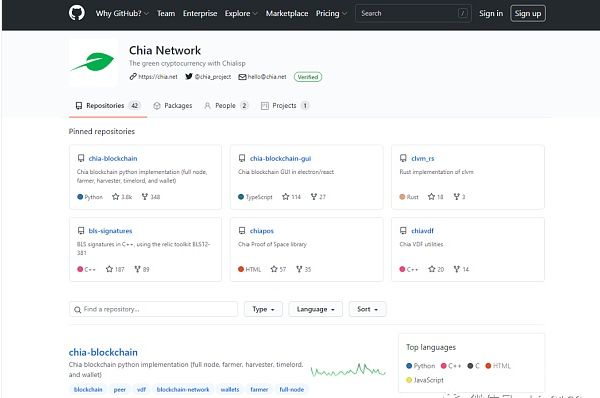Click the mail envelope icon
Image resolution: width=600 pixels, height=398 pixels.
click(x=242, y=77)
